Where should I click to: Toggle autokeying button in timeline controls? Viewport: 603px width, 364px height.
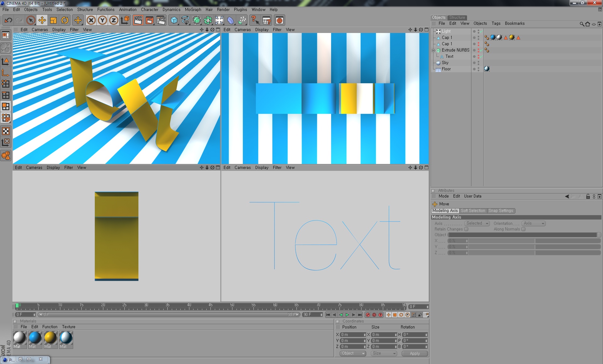(374, 315)
